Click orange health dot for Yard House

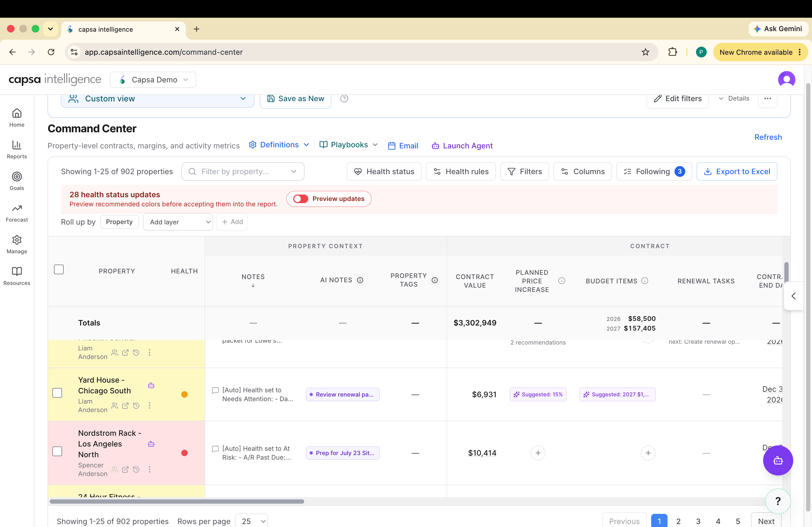tap(184, 394)
